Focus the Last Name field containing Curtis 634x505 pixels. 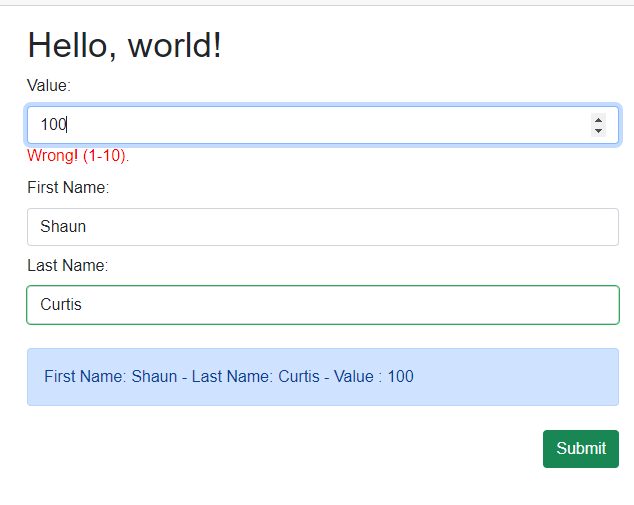(x=323, y=305)
